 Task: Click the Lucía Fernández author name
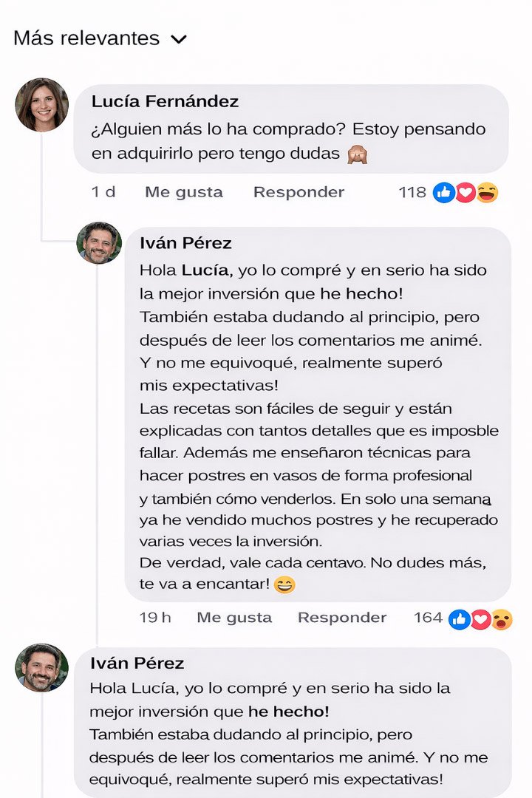(x=165, y=101)
